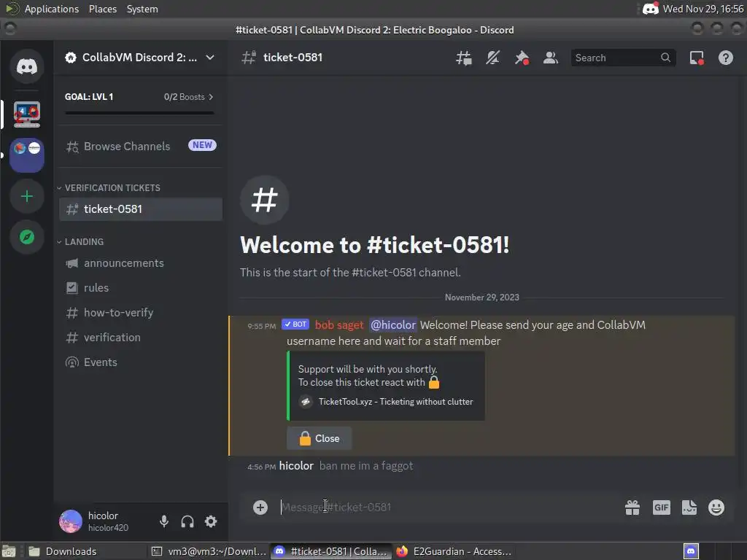Click the bob saget bot username
The height and width of the screenshot is (560, 747).
coord(338,324)
